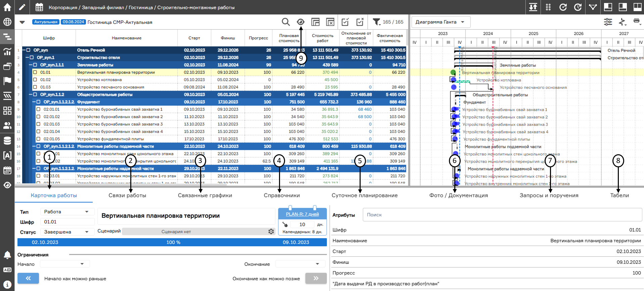Switch to Табели tab
644x291 pixels.
[x=619, y=195]
